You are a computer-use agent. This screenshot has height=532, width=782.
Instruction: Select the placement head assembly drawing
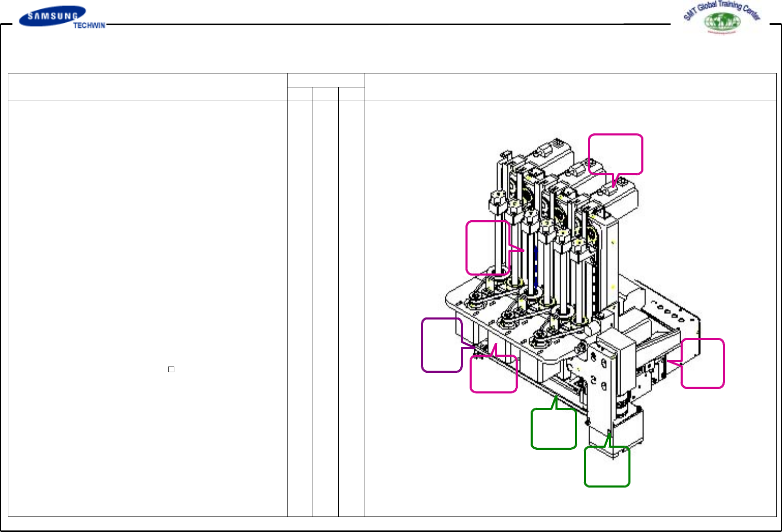point(574,298)
